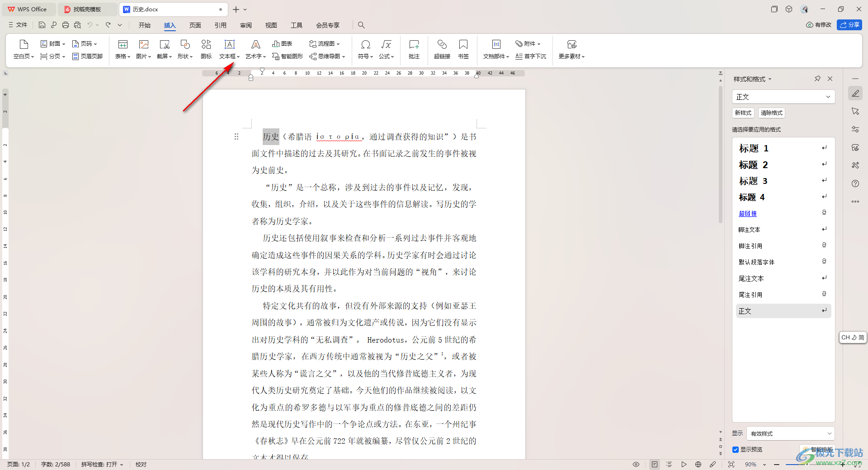Toggle spell check (拼写检查) in status bar

click(x=102, y=464)
